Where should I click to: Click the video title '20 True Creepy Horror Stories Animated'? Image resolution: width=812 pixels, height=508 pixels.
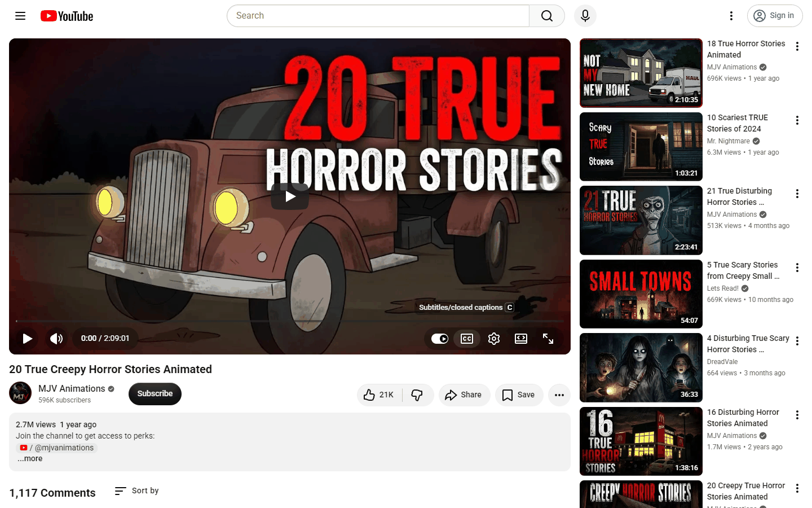click(x=111, y=369)
